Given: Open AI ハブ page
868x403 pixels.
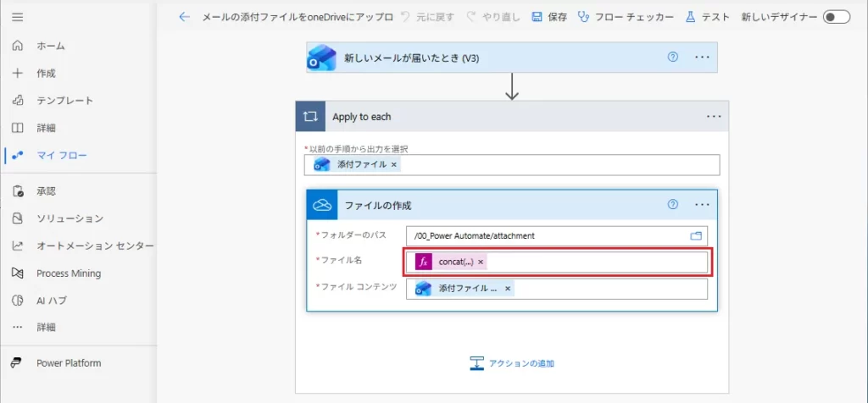Looking at the screenshot, I should [52, 301].
